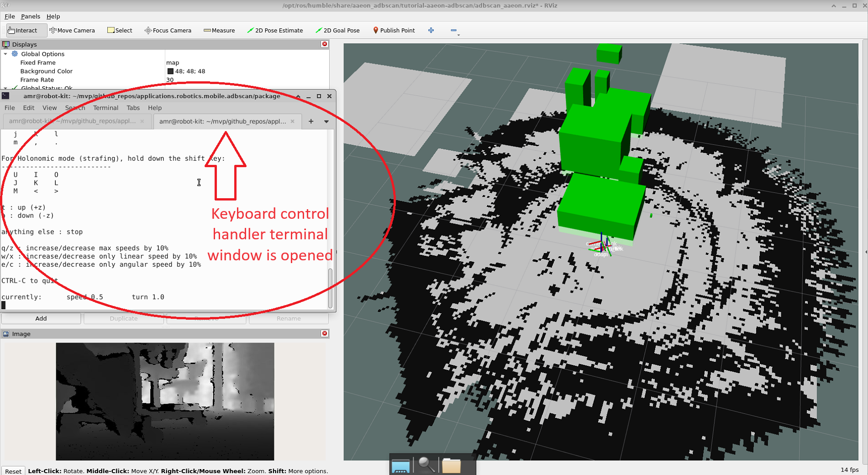Viewport: 868px width, 475px height.
Task: Set a 2D Goal Pose
Action: pos(337,31)
